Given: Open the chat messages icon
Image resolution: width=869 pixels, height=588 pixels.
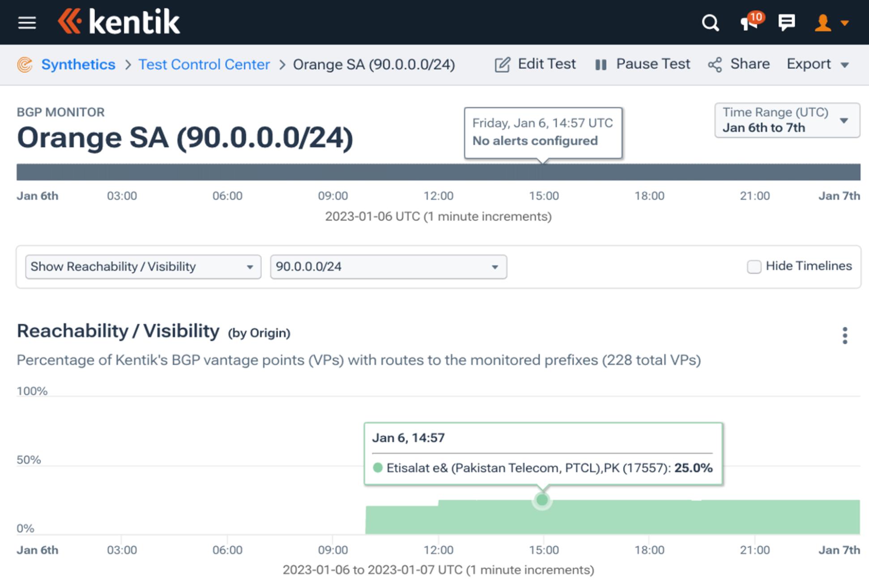Looking at the screenshot, I should tap(786, 22).
